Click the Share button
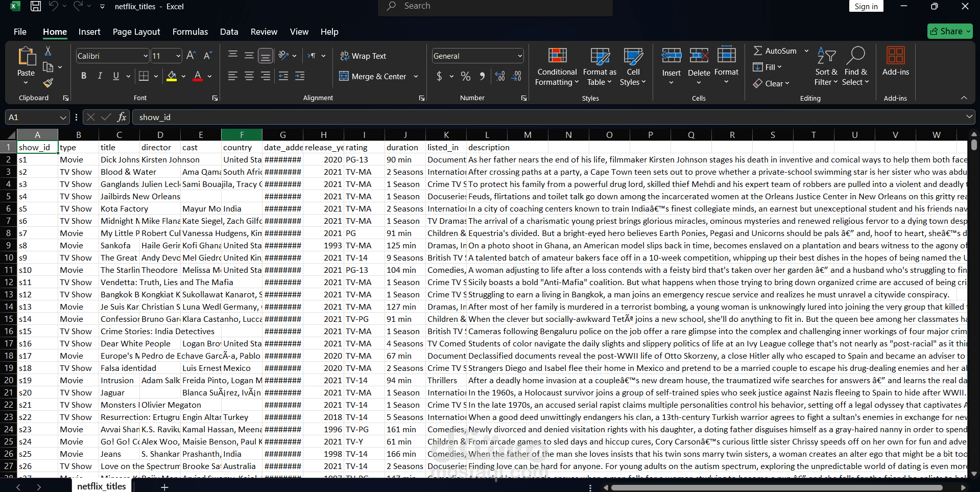The width and height of the screenshot is (980, 492). coord(950,31)
